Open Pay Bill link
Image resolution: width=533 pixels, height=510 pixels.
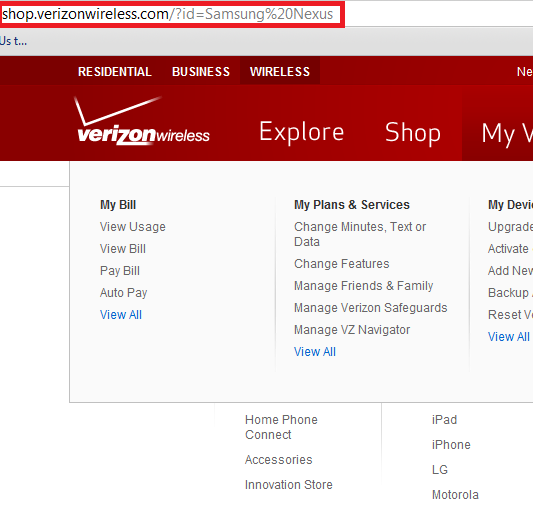tap(120, 271)
